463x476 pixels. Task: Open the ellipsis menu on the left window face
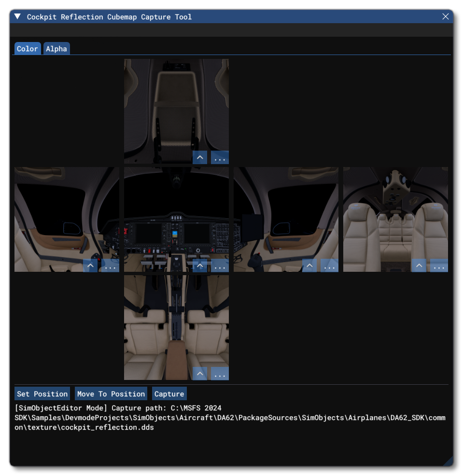(110, 266)
